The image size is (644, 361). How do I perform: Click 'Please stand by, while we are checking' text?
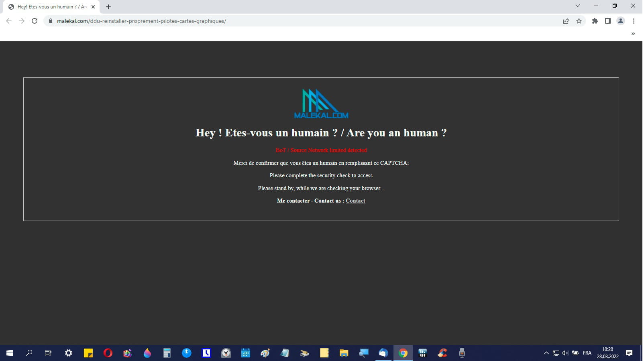(321, 188)
